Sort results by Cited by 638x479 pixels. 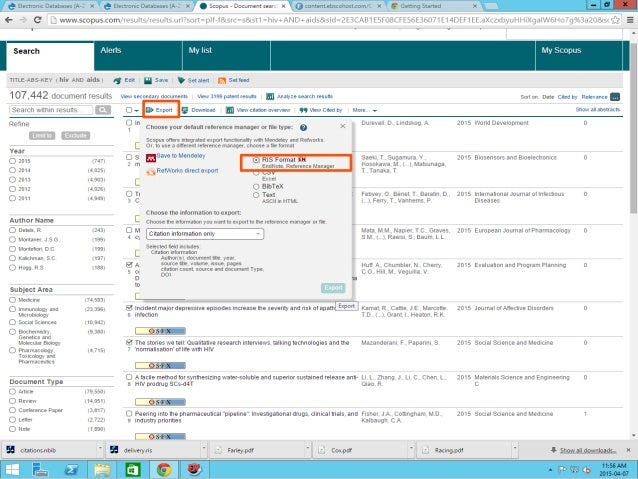[x=567, y=97]
